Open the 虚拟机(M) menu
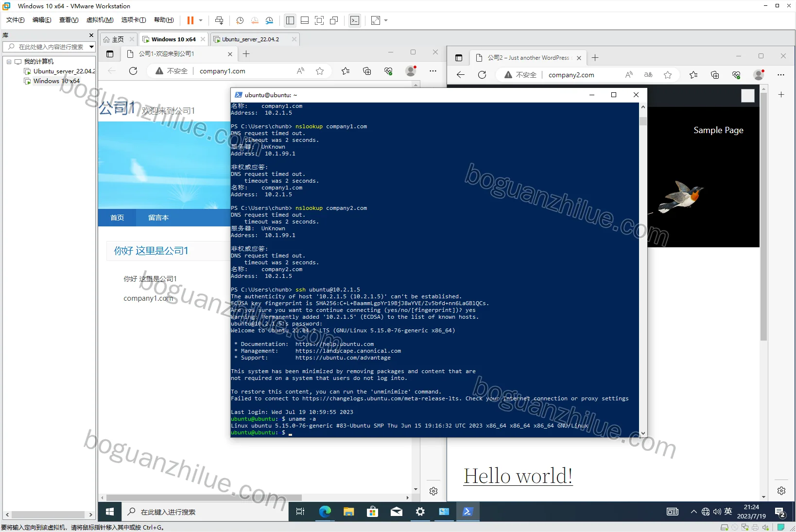Image resolution: width=796 pixels, height=532 pixels. pos(100,20)
